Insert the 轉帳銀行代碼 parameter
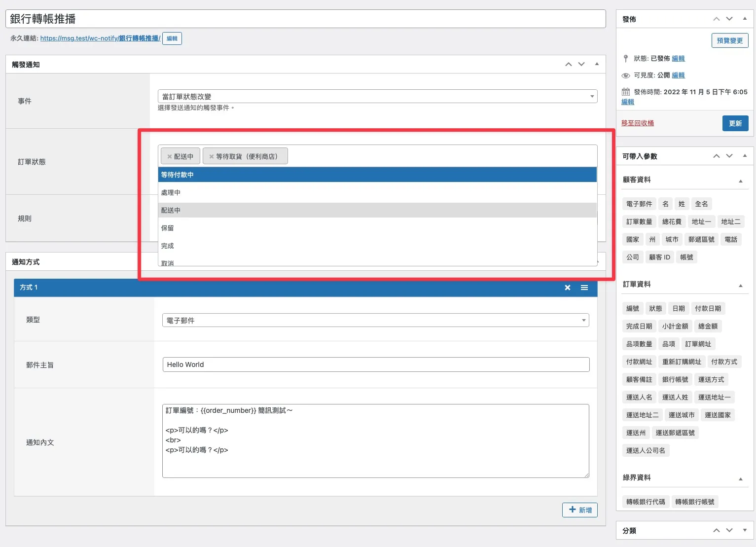756x547 pixels. click(646, 501)
